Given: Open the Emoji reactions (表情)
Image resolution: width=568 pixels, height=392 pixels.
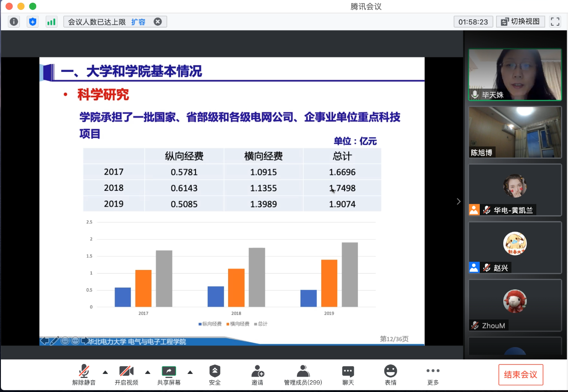Looking at the screenshot, I should click(x=391, y=375).
